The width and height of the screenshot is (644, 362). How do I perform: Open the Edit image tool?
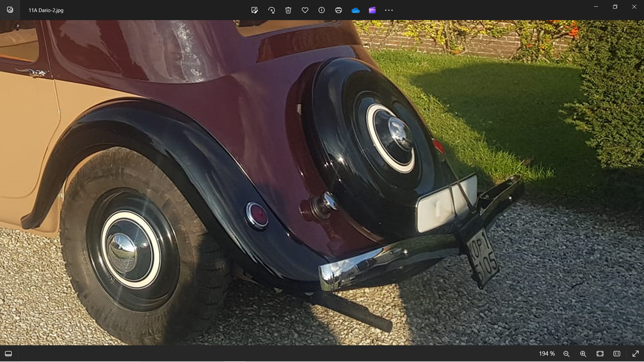click(x=255, y=10)
